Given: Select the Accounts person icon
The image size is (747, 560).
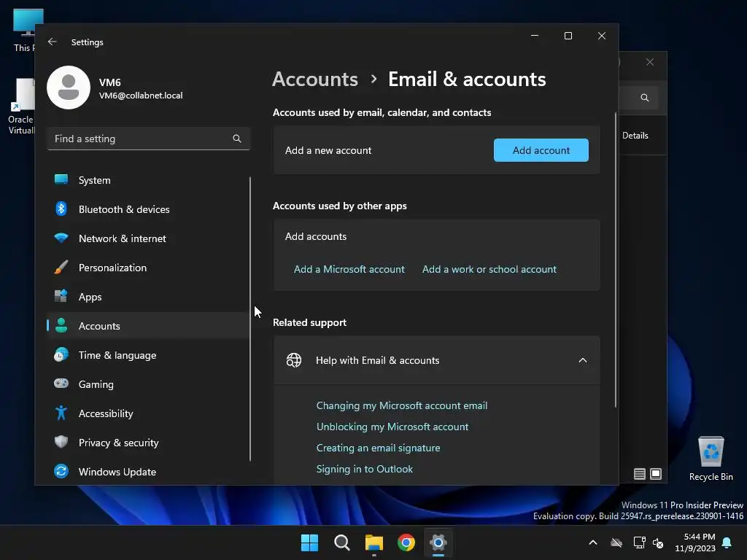Looking at the screenshot, I should coord(61,325).
